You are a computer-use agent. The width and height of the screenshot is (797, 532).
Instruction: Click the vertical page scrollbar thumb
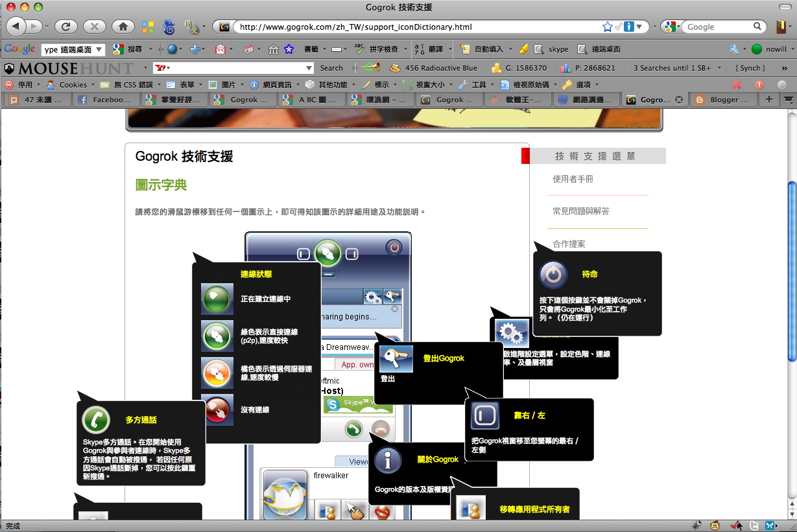point(792,272)
